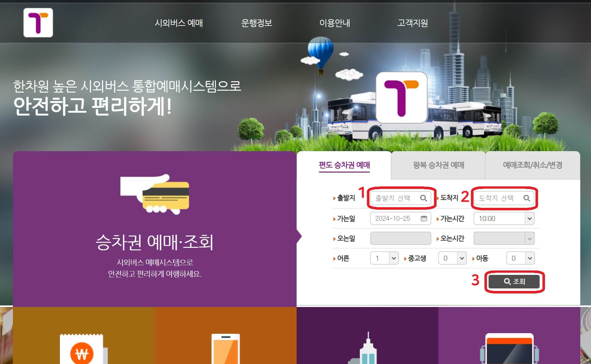Image resolution: width=591 pixels, height=364 pixels.
Task: Click the T-money bus logo icon
Action: (x=38, y=23)
